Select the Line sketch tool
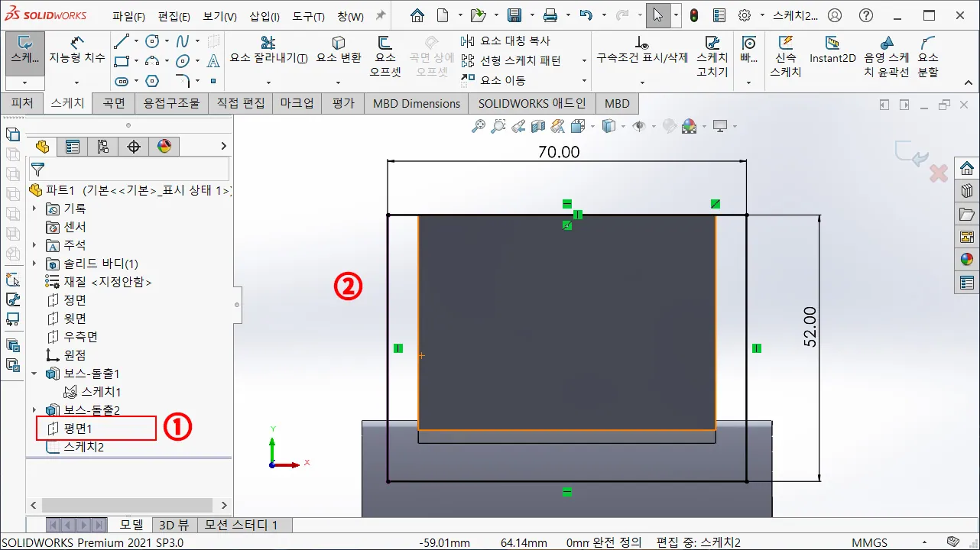 (122, 41)
